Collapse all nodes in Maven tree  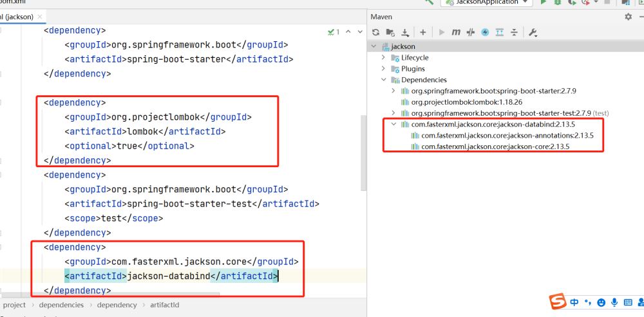514,32
